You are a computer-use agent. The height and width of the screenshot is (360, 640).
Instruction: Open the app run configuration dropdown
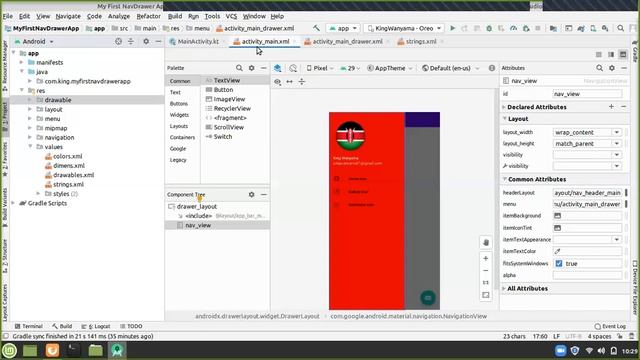[x=343, y=28]
